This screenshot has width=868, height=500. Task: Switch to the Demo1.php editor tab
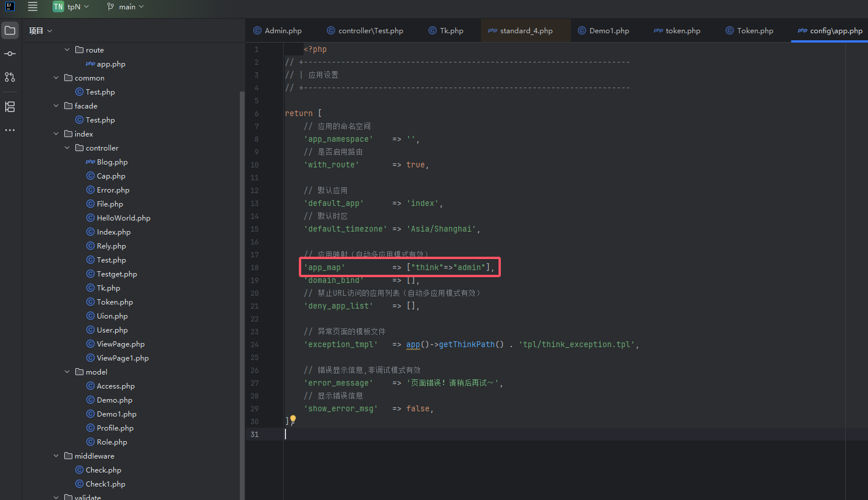pos(608,31)
